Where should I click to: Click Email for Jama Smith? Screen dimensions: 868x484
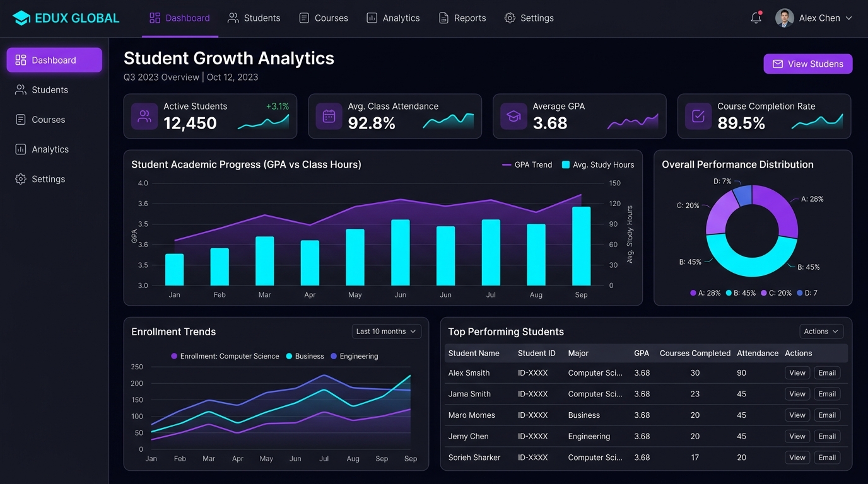coord(827,394)
